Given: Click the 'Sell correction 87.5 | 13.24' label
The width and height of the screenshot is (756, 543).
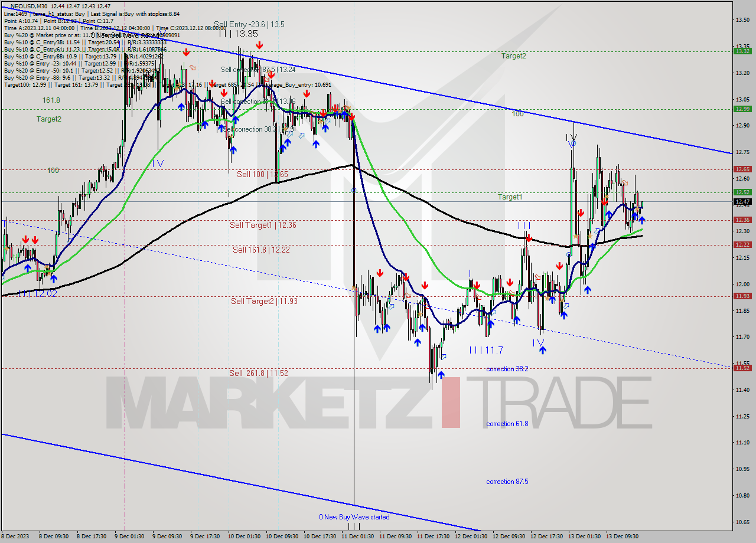Looking at the screenshot, I should click(x=258, y=69).
